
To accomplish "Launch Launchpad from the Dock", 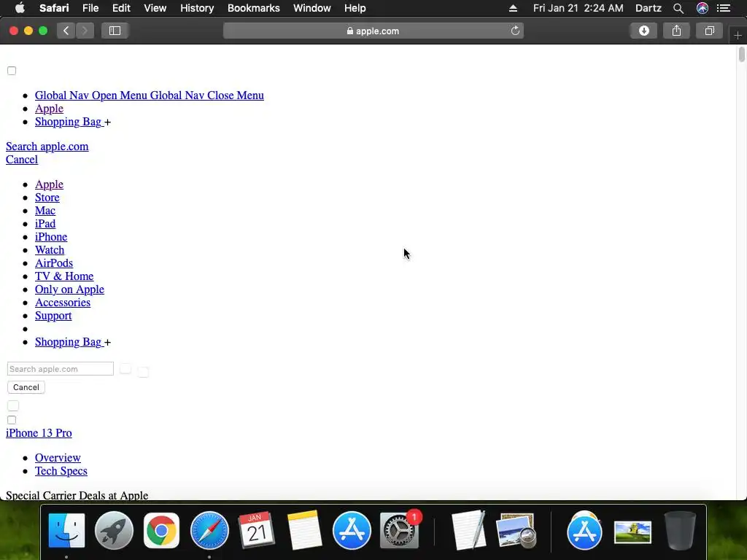I will tap(114, 531).
